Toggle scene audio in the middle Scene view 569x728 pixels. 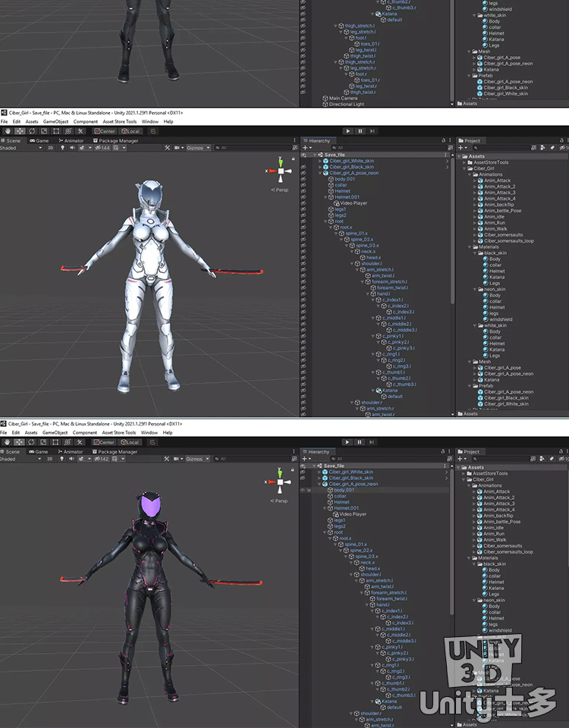tap(72, 148)
